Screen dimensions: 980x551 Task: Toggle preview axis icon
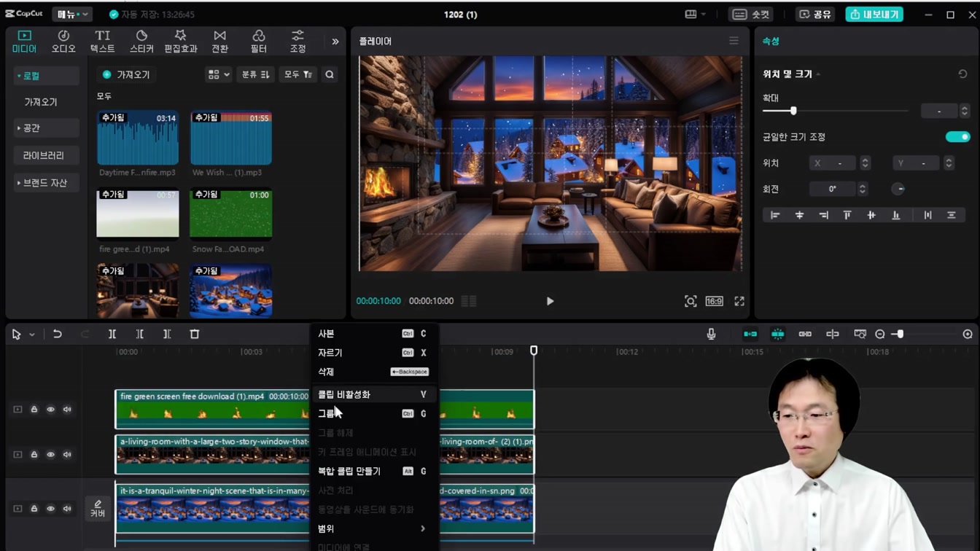click(x=833, y=334)
